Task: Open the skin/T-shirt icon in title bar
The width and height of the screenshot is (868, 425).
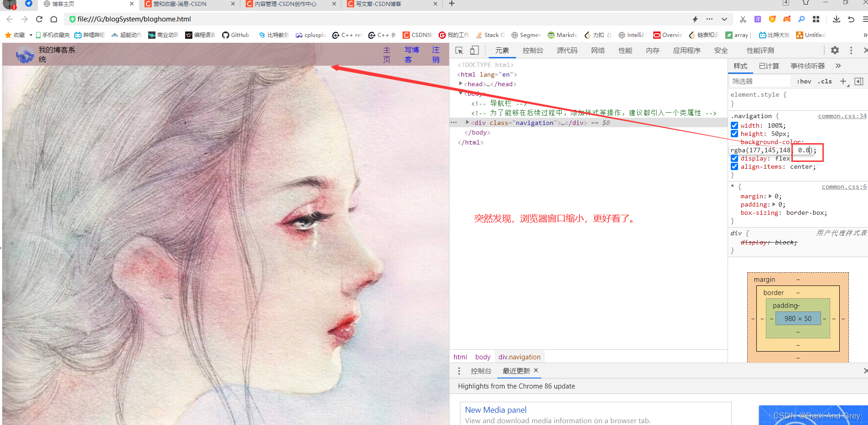Action: 806,3
